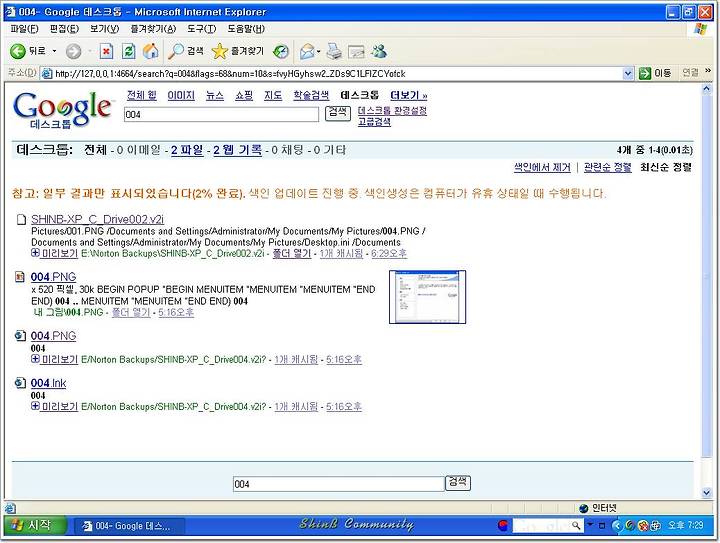Open the 004.lnk result title
The width and height of the screenshot is (720, 543).
pos(48,383)
